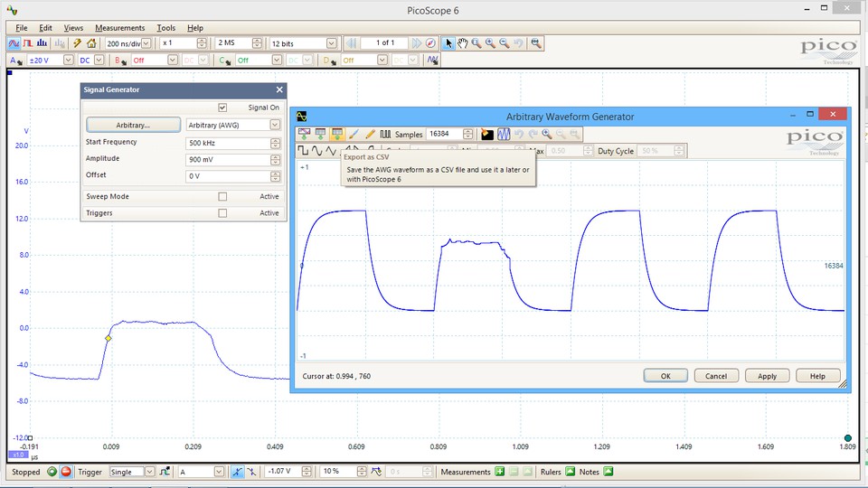Open channel C options button

224,60
